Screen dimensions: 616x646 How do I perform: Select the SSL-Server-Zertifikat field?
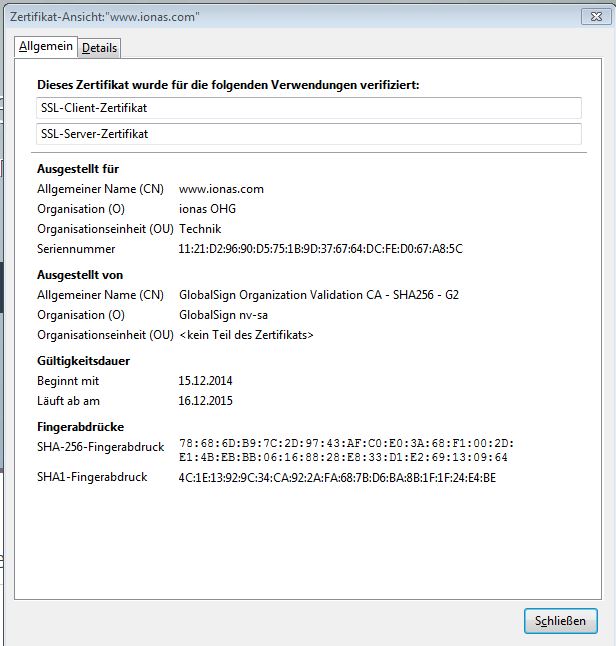(x=309, y=134)
